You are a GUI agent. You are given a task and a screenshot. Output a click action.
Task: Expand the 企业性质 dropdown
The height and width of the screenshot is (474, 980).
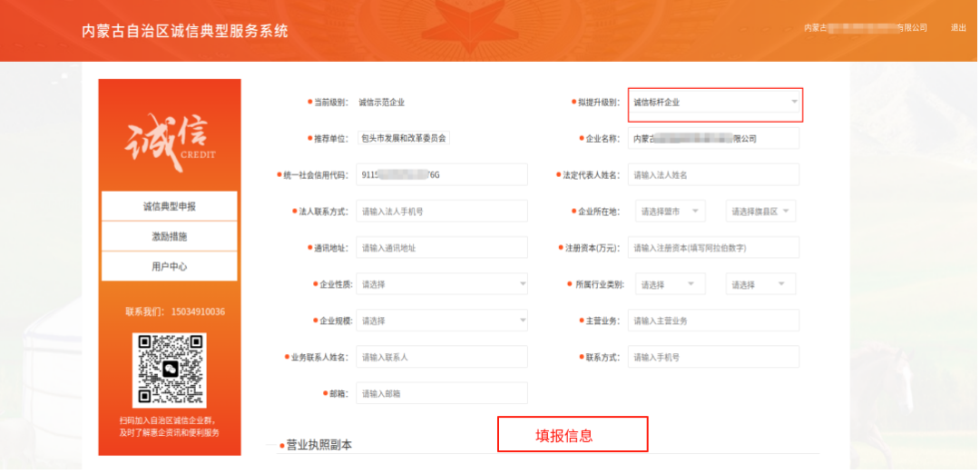point(441,284)
